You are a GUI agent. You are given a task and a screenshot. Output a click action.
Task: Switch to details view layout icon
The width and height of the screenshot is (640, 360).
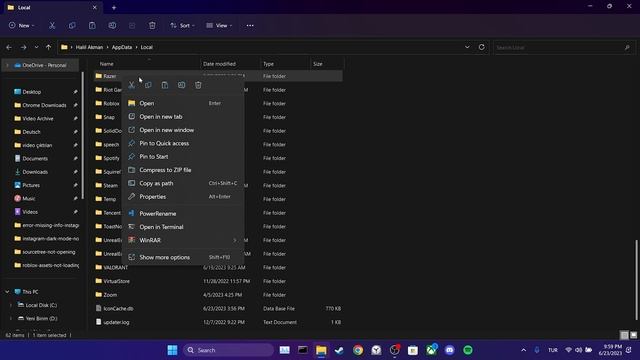624,335
